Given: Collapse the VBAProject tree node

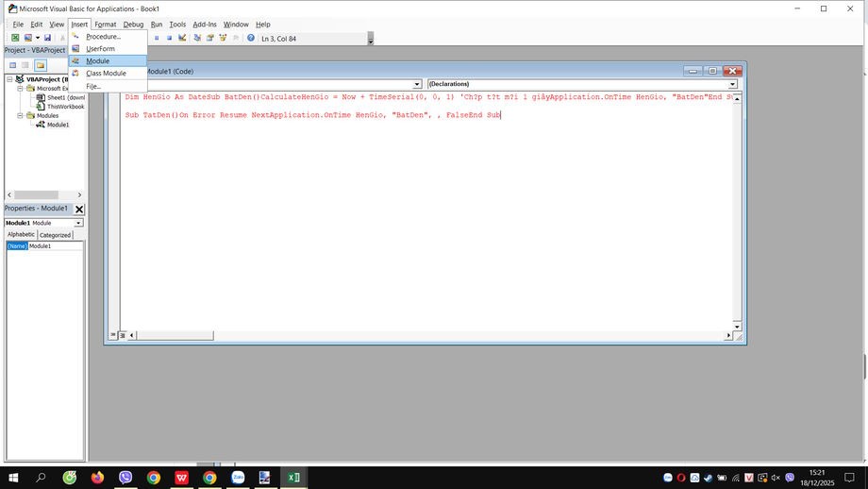Looking at the screenshot, I should tap(9, 79).
